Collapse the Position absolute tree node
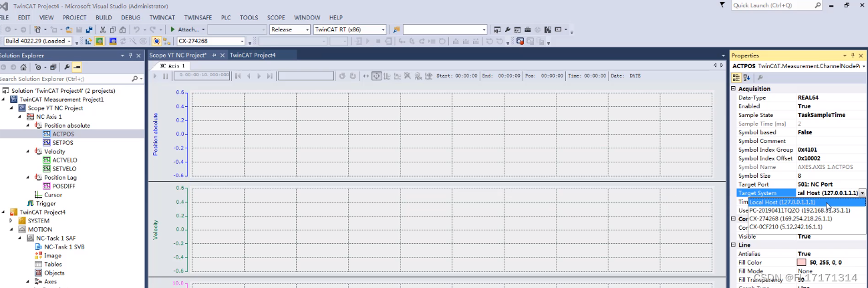The height and width of the screenshot is (288, 868). click(x=28, y=126)
